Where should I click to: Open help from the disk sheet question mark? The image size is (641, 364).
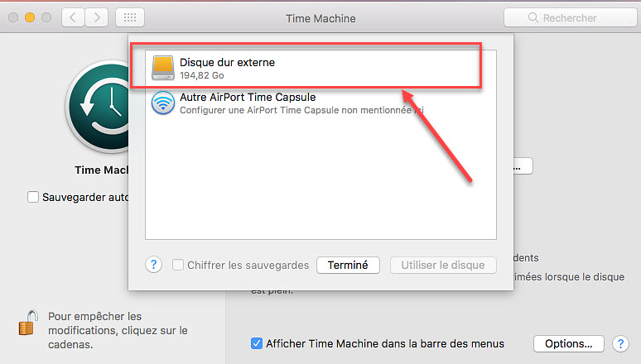(x=153, y=265)
